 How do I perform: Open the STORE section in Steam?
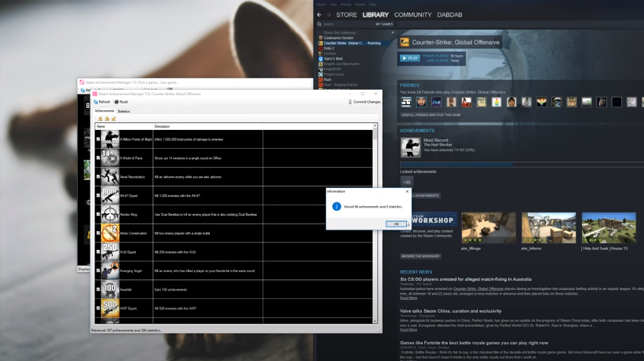click(347, 15)
